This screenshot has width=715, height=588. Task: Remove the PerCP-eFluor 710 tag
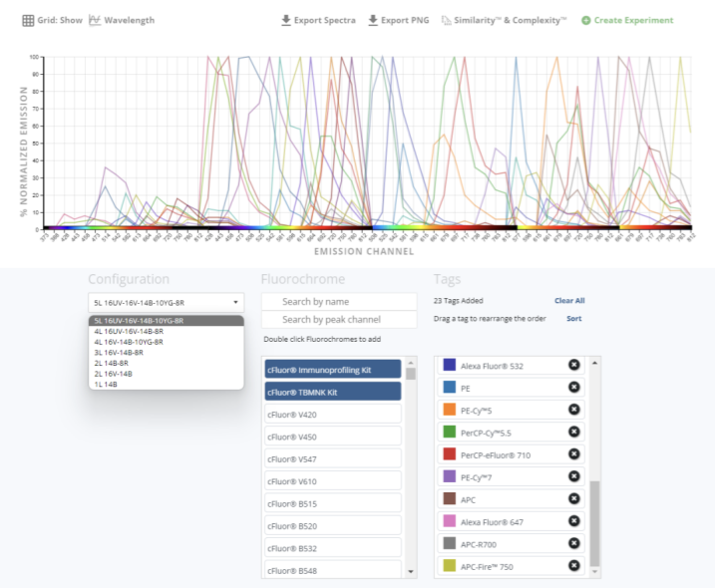click(573, 454)
